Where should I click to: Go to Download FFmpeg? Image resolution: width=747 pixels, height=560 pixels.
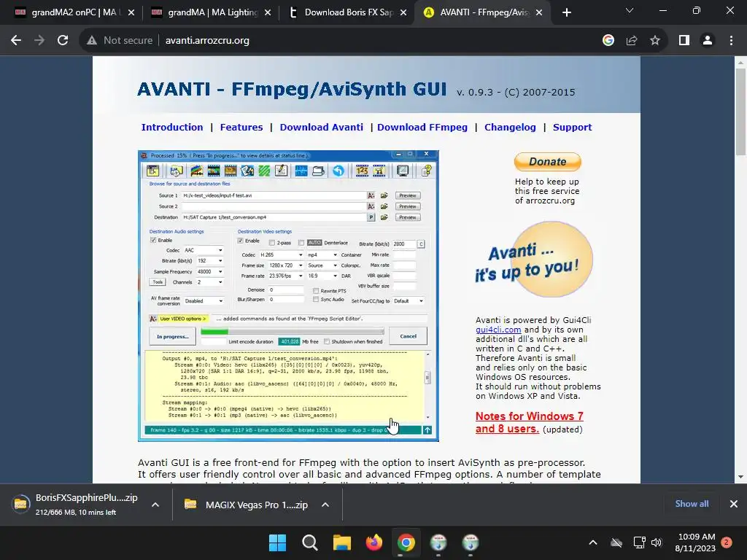[x=422, y=127]
